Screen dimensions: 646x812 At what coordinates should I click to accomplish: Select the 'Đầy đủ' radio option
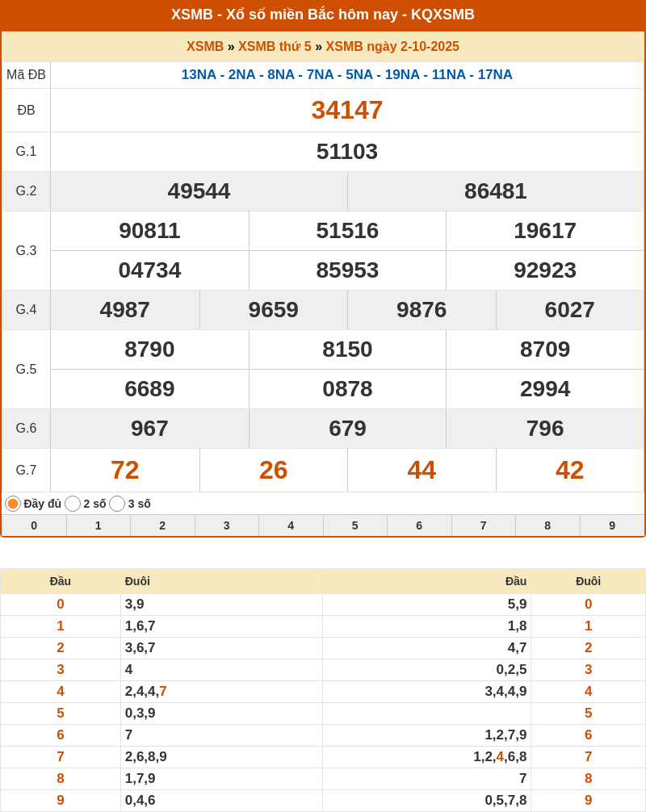[x=13, y=504]
